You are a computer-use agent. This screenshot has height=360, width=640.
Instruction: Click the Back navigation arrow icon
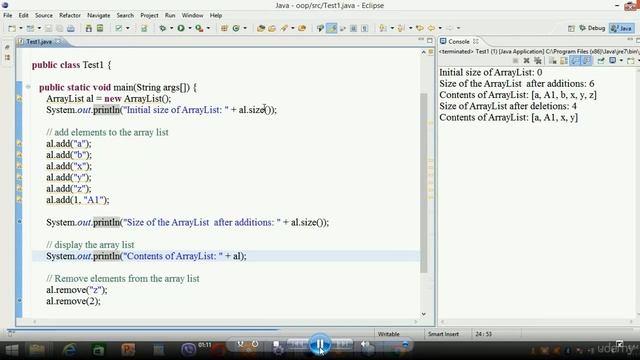[x=431, y=28]
